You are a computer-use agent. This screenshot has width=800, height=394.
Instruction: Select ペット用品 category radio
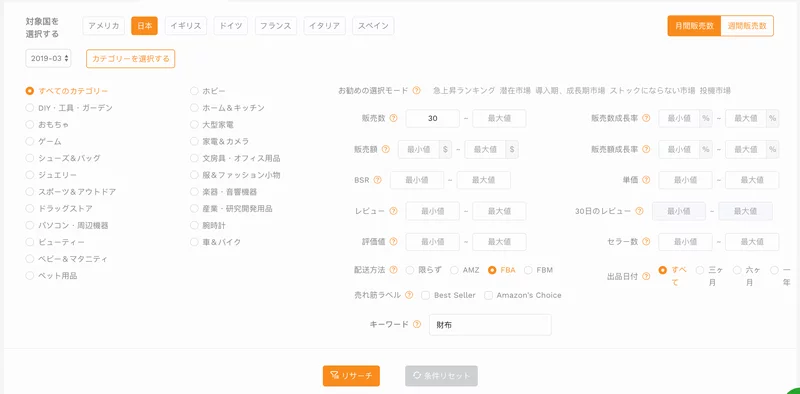[30, 276]
